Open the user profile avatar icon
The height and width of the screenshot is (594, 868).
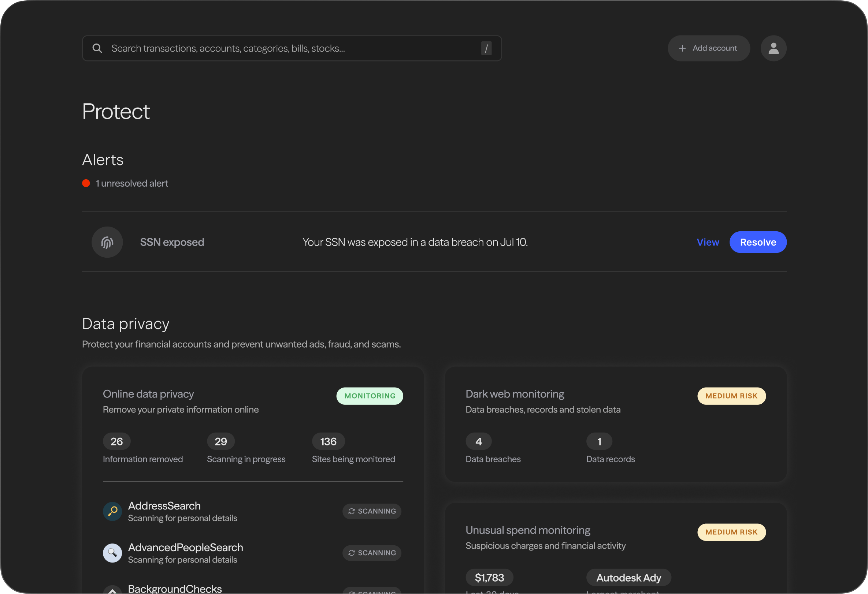pyautogui.click(x=773, y=48)
